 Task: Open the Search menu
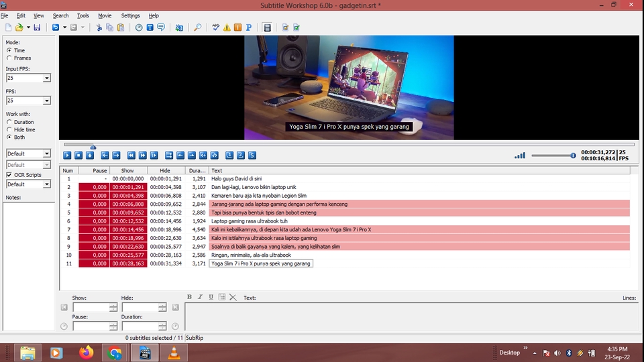[x=60, y=15]
